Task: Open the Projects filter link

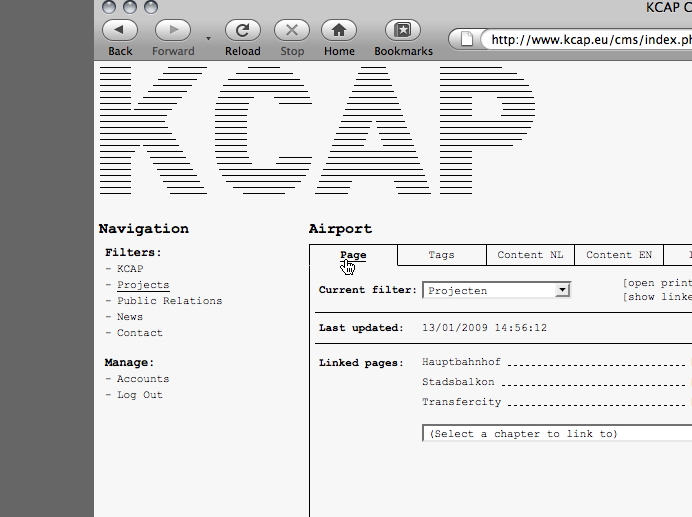Action: point(143,285)
